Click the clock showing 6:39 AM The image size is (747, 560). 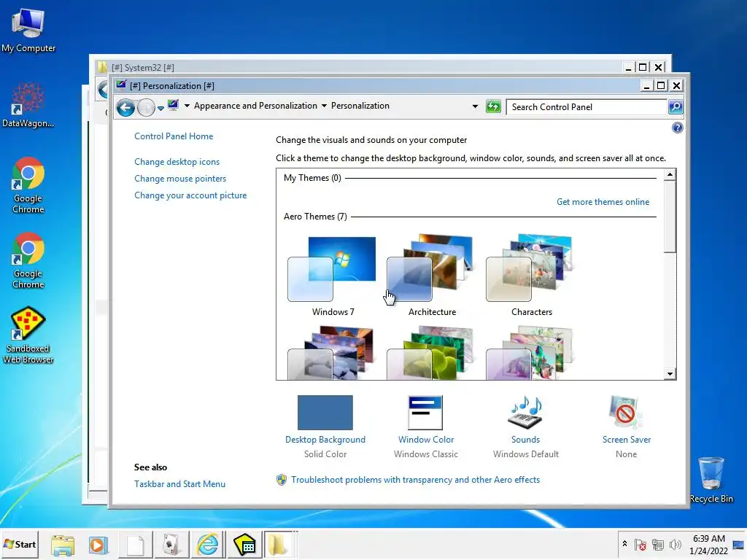(x=708, y=544)
